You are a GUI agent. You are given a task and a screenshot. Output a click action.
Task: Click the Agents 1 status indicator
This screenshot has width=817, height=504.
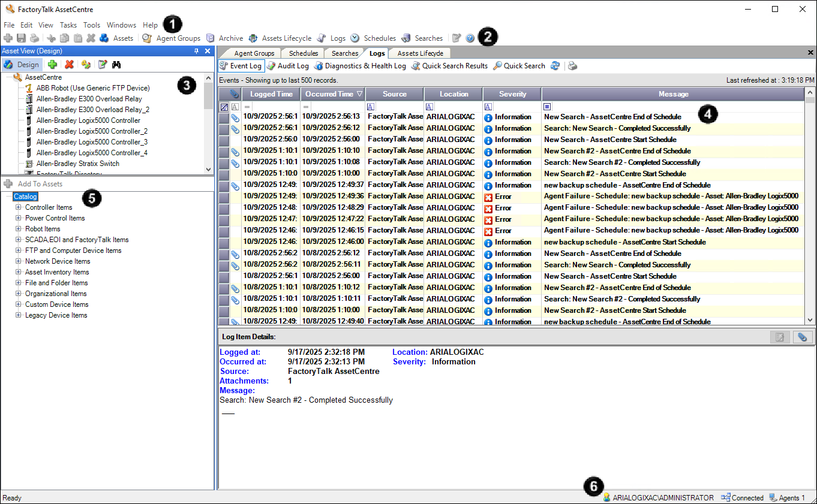coord(787,498)
